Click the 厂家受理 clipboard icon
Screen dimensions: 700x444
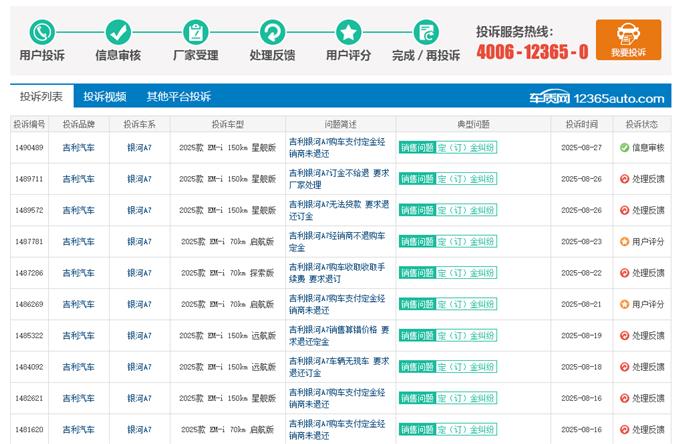pyautogui.click(x=195, y=31)
